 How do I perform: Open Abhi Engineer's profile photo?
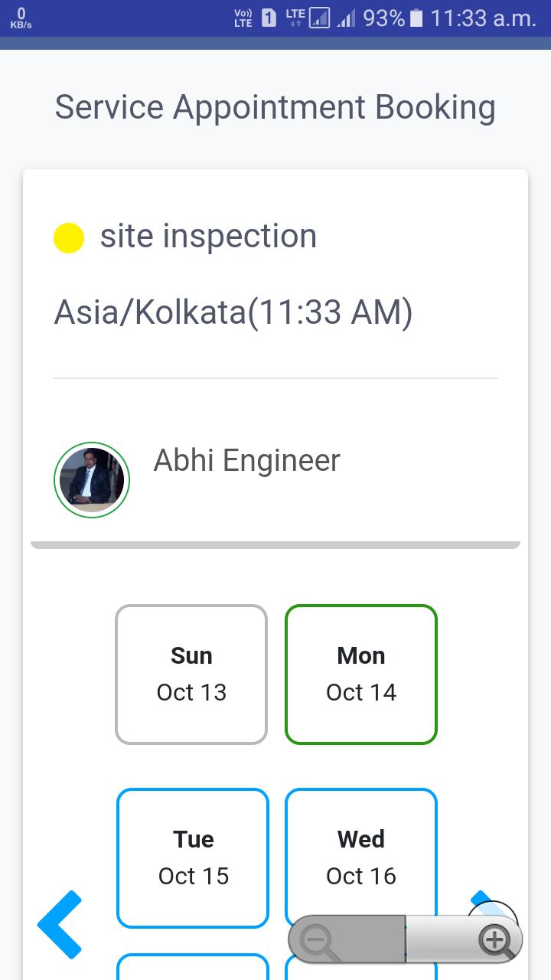tap(92, 480)
